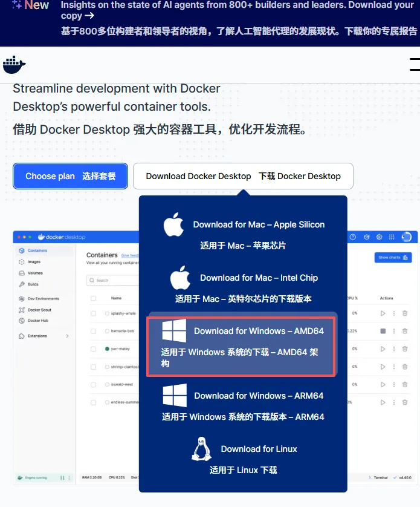The image size is (420, 507).
Task: Pause the Docker engine in footer
Action: [62, 477]
